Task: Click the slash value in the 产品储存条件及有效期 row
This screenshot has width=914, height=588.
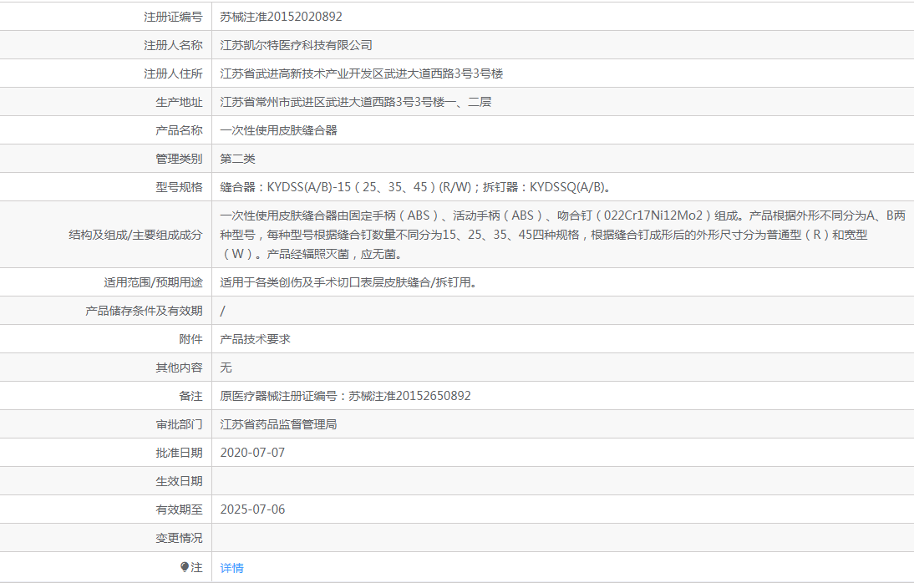Action: [x=223, y=312]
